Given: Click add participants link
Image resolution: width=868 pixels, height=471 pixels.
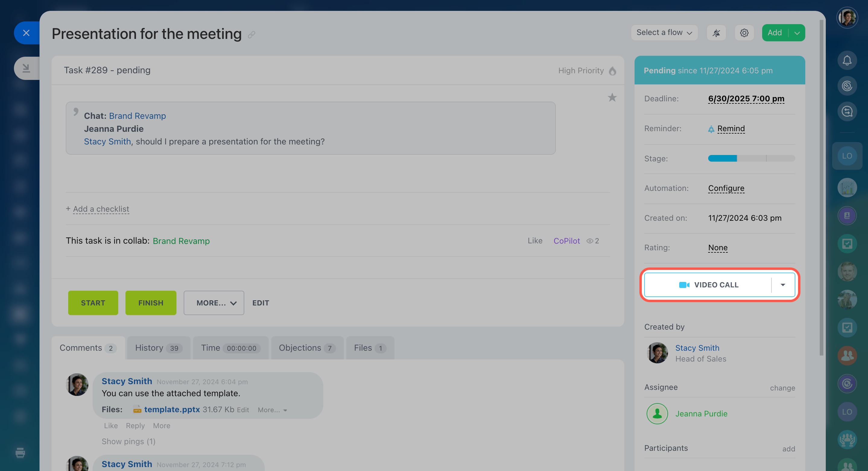Looking at the screenshot, I should (x=788, y=449).
